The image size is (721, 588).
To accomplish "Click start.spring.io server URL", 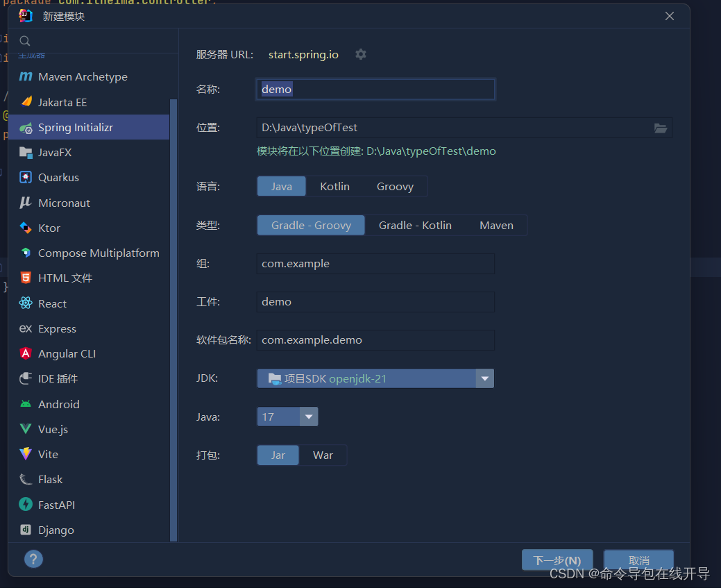I will coord(303,55).
